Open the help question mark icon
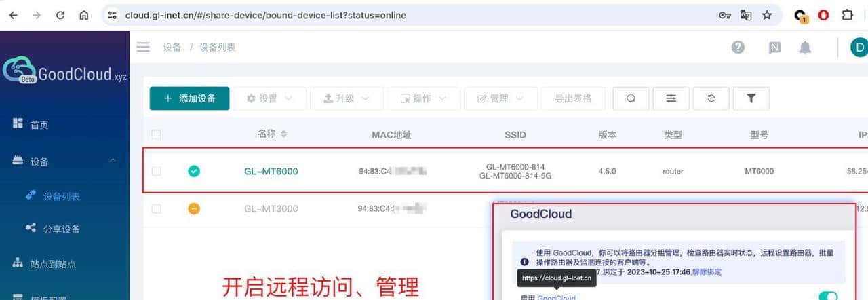868x300 pixels. tap(738, 47)
